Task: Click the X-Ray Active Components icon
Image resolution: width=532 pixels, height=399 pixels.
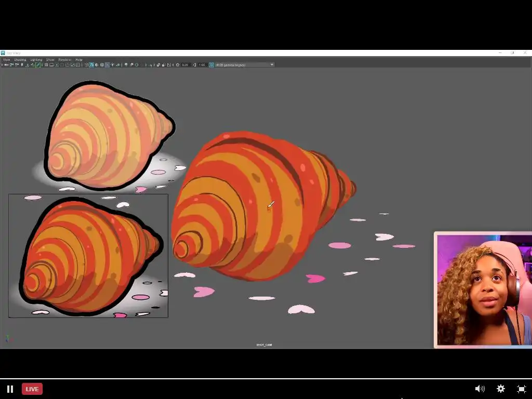Action: click(164, 65)
